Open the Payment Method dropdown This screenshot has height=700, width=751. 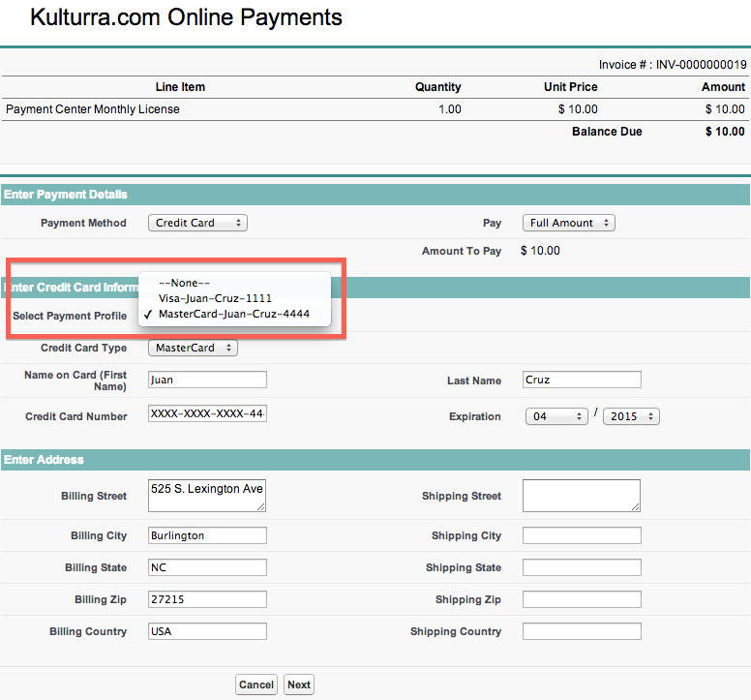tap(197, 223)
